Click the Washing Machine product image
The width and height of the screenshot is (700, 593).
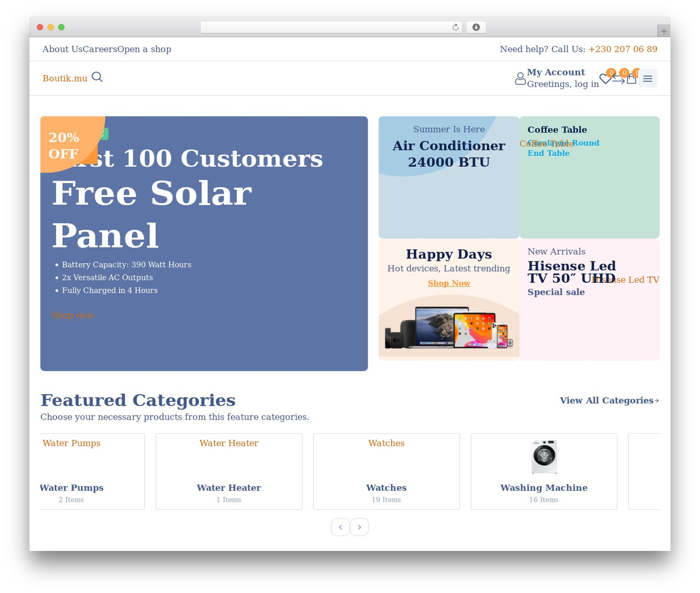(544, 456)
